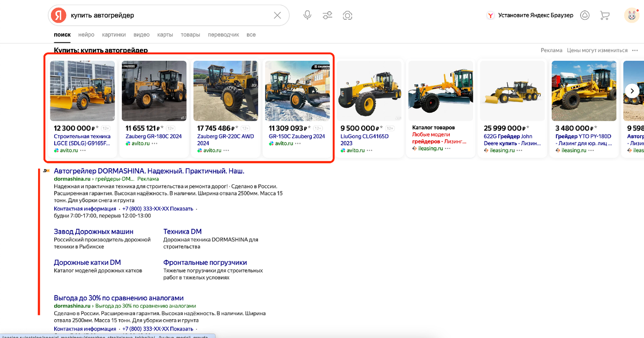Image resolution: width=644 pixels, height=338 pixels.
Task: Click Цены могут измениться notice
Action: [597, 51]
